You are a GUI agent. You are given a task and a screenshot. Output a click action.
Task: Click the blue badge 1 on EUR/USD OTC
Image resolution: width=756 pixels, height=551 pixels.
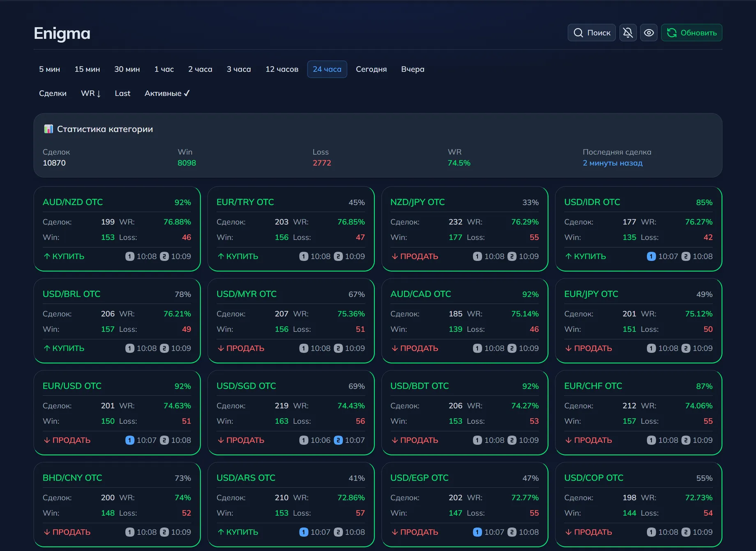click(x=130, y=440)
